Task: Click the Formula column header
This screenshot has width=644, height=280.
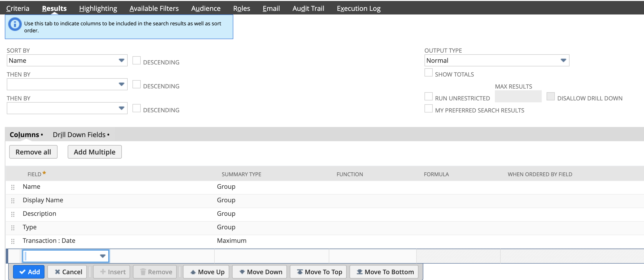Action: point(436,175)
